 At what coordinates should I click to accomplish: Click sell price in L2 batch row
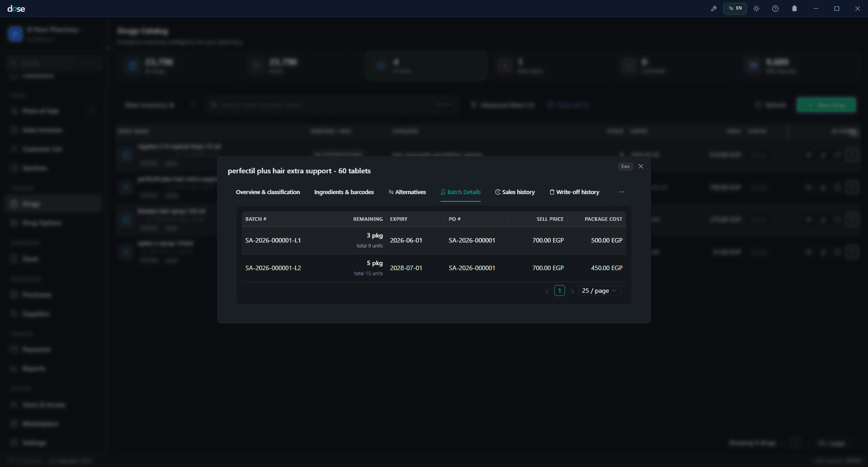[548, 268]
